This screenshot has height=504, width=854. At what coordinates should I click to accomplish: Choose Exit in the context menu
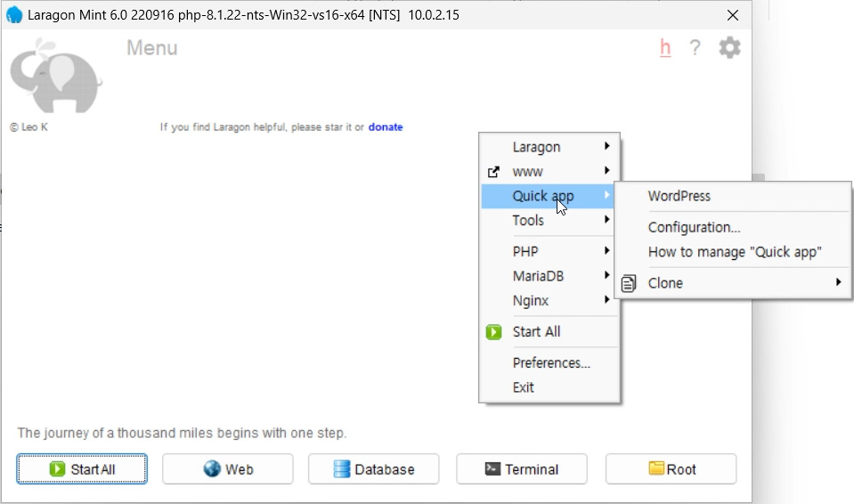549,387
